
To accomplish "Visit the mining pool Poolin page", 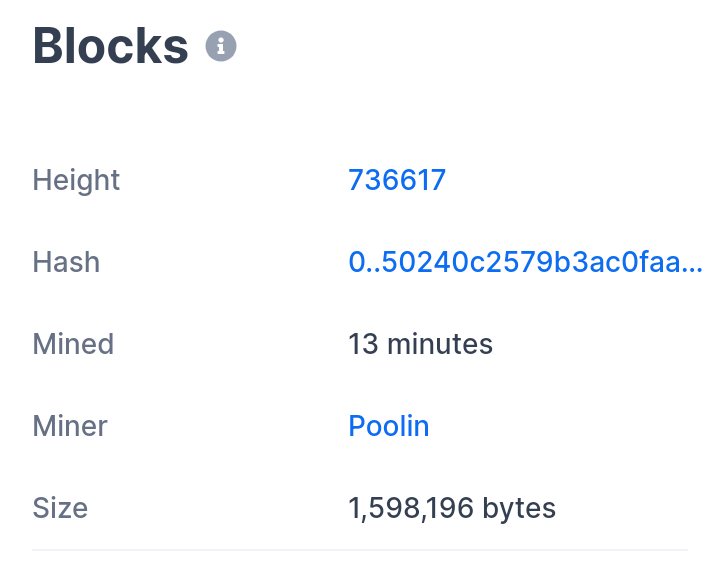I will coord(388,426).
